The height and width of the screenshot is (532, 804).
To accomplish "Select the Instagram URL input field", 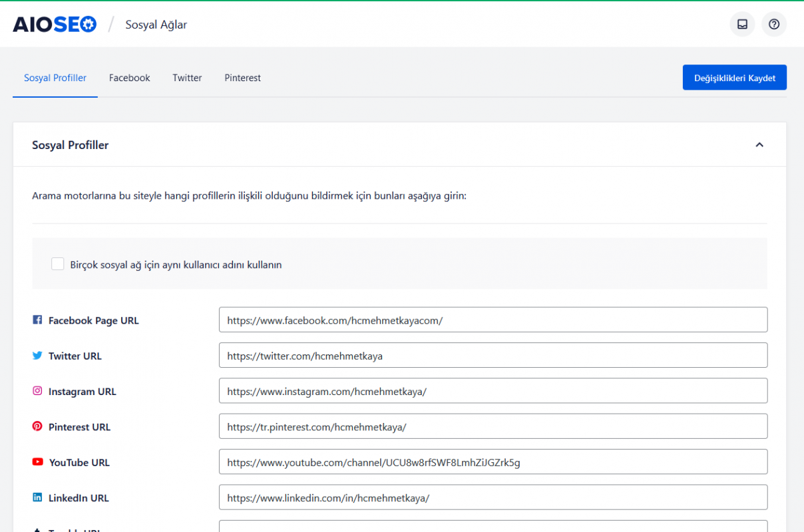I will click(x=493, y=390).
